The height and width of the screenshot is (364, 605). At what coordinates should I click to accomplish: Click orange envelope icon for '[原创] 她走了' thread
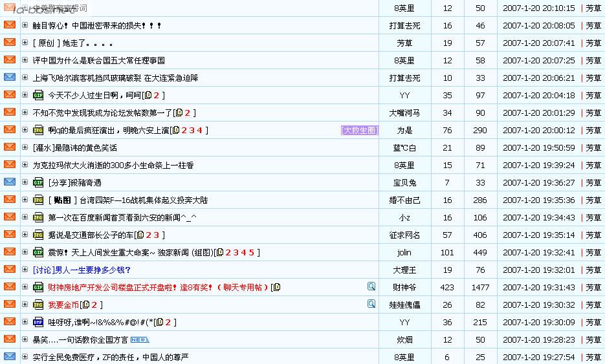(x=10, y=43)
